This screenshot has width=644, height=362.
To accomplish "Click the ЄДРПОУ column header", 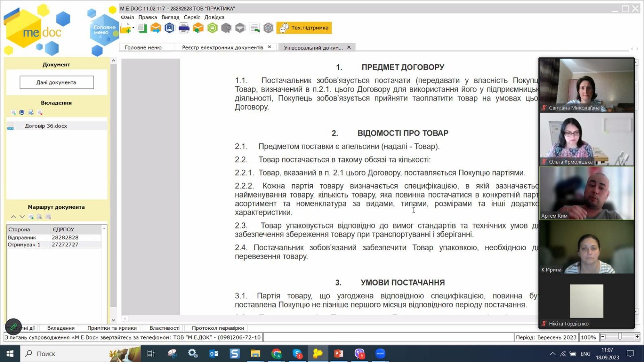I will pos(76,229).
